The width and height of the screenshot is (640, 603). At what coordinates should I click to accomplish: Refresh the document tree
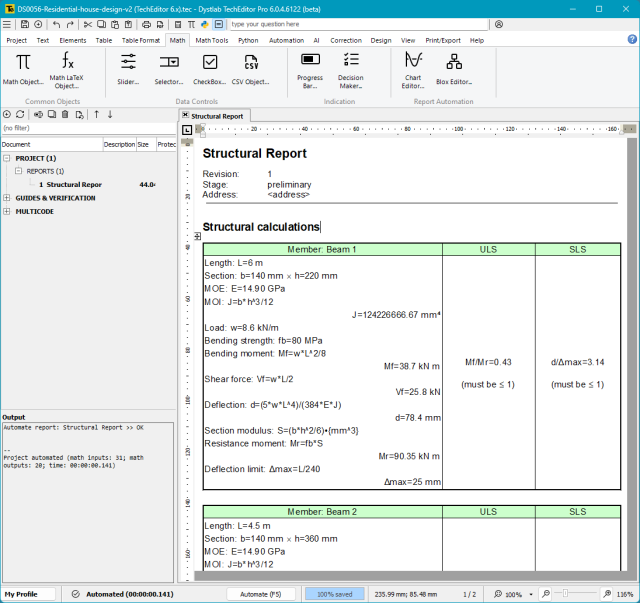(20, 114)
